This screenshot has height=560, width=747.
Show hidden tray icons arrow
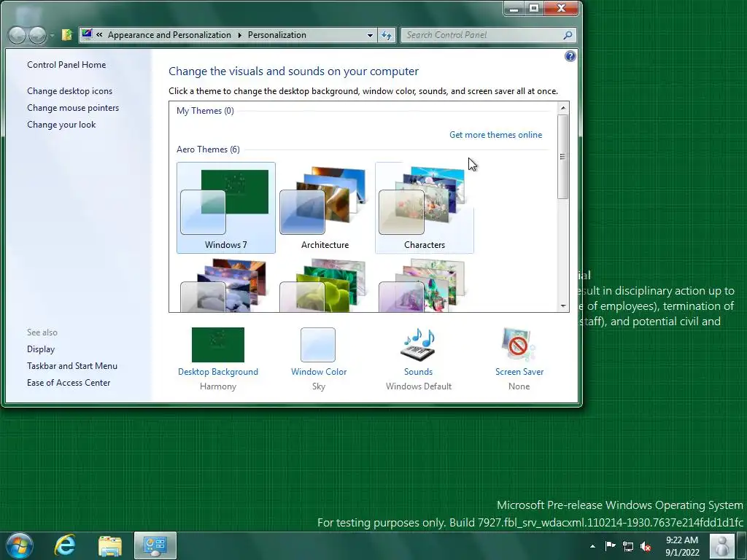click(x=592, y=546)
